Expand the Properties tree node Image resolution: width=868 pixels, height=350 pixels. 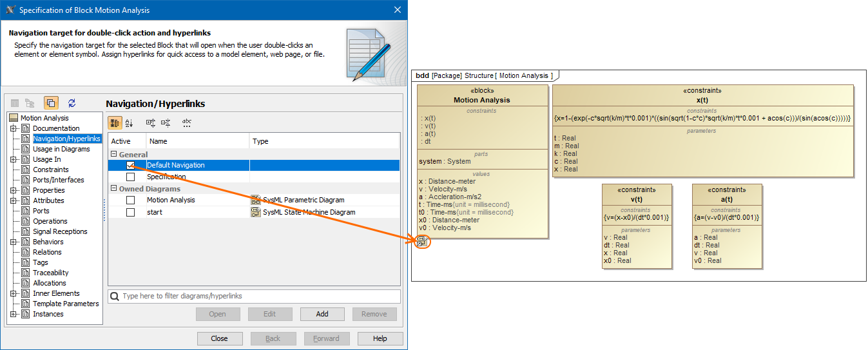pyautogui.click(x=13, y=190)
